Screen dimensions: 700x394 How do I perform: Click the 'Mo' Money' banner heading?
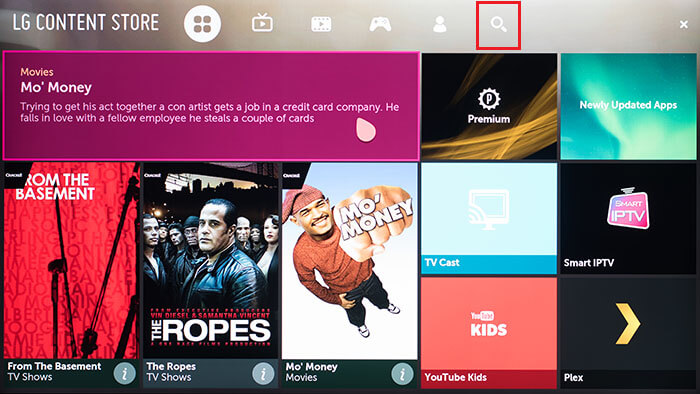click(56, 87)
